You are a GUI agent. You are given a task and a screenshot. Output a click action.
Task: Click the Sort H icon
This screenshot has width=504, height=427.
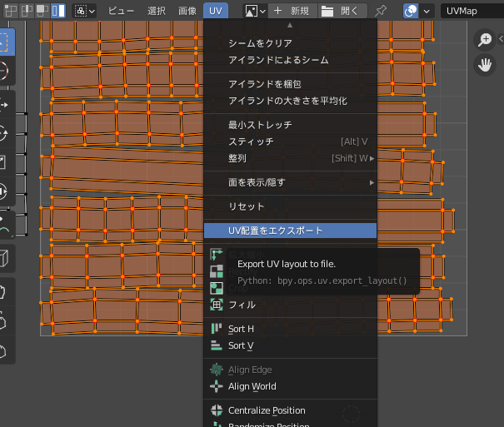217,329
